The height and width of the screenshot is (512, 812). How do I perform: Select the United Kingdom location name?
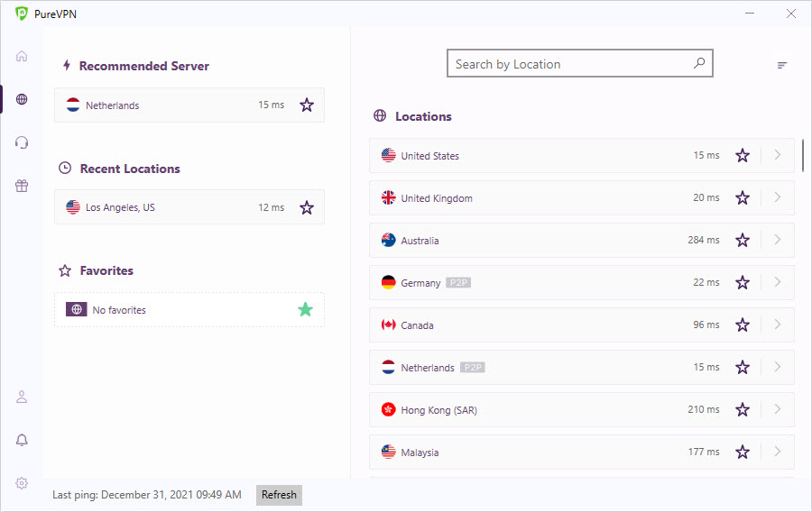(437, 198)
